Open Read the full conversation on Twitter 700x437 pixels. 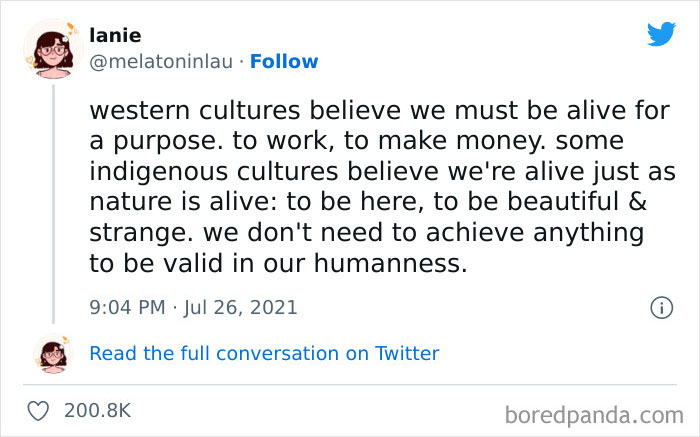264,353
